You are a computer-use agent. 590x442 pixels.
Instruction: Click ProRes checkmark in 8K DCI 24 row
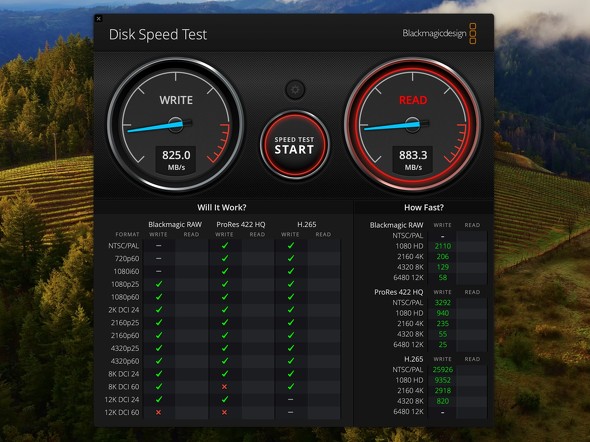click(x=225, y=374)
